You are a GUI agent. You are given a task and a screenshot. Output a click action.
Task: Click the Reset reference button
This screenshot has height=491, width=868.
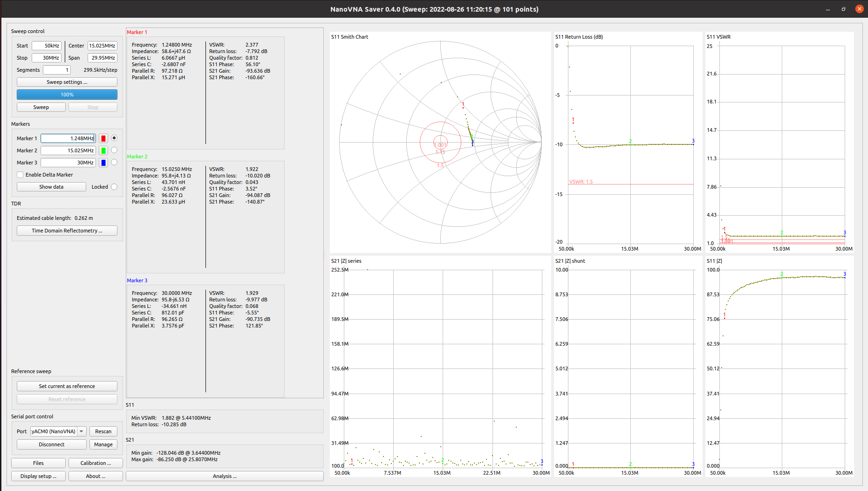click(x=67, y=399)
